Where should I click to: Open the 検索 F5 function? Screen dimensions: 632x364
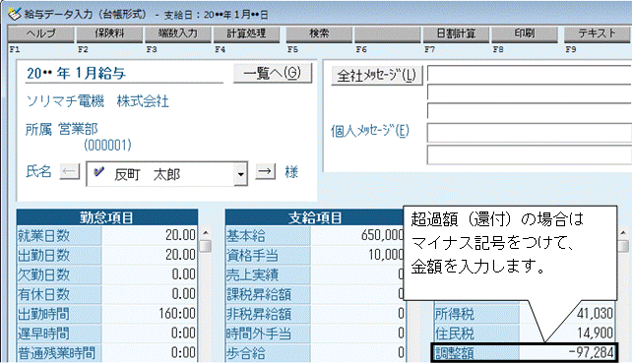click(319, 33)
